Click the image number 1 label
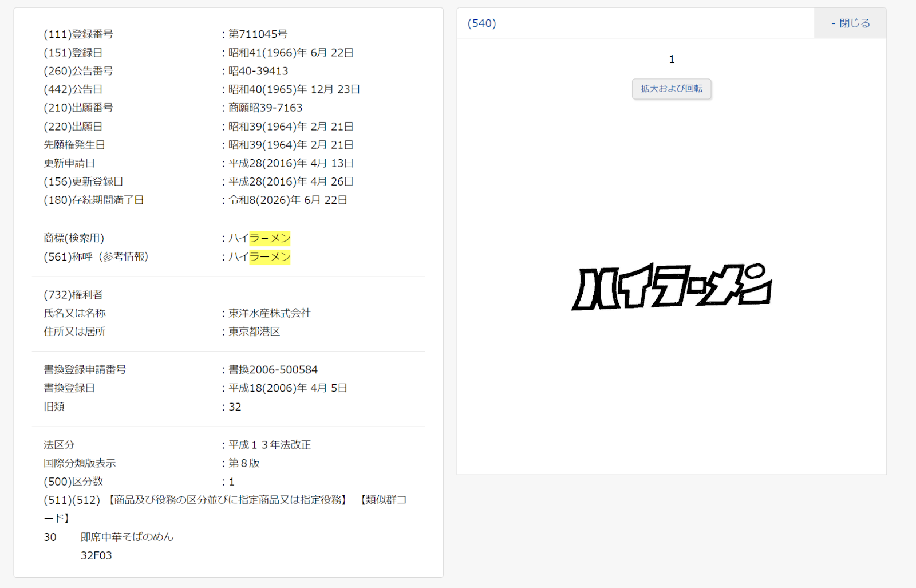916x588 pixels. pyautogui.click(x=672, y=60)
